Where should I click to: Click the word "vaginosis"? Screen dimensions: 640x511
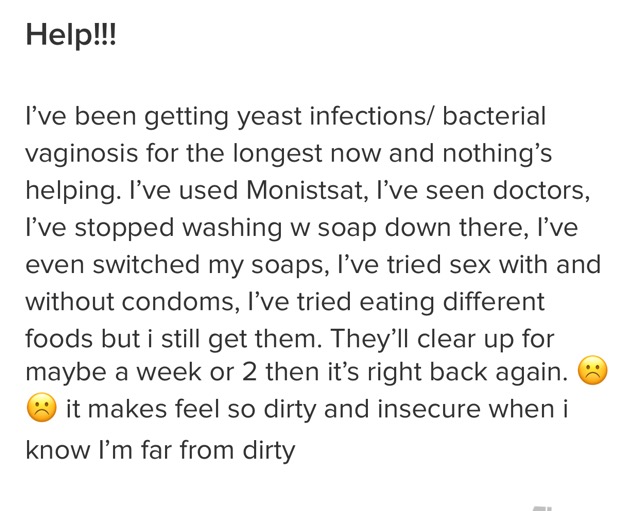[x=82, y=155]
